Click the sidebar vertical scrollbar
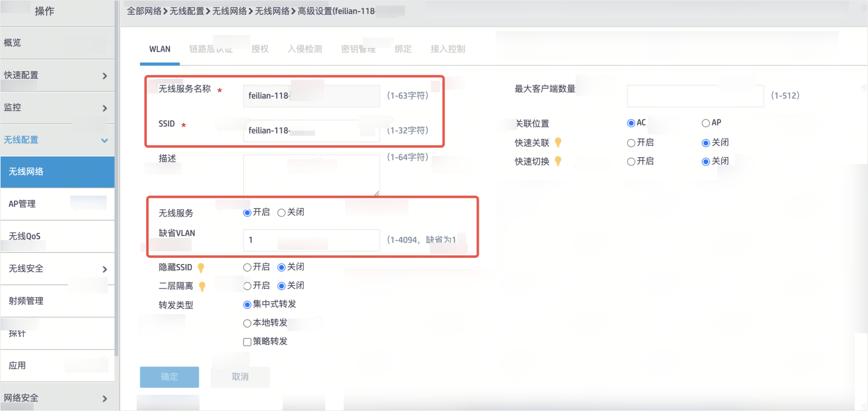Image resolution: width=868 pixels, height=411 pixels. 117,178
